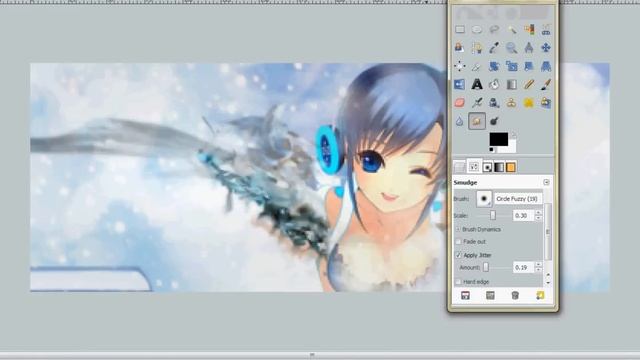Image resolution: width=640 pixels, height=360 pixels.
Task: Increase jitter Amount with up arrow
Action: click(x=538, y=265)
